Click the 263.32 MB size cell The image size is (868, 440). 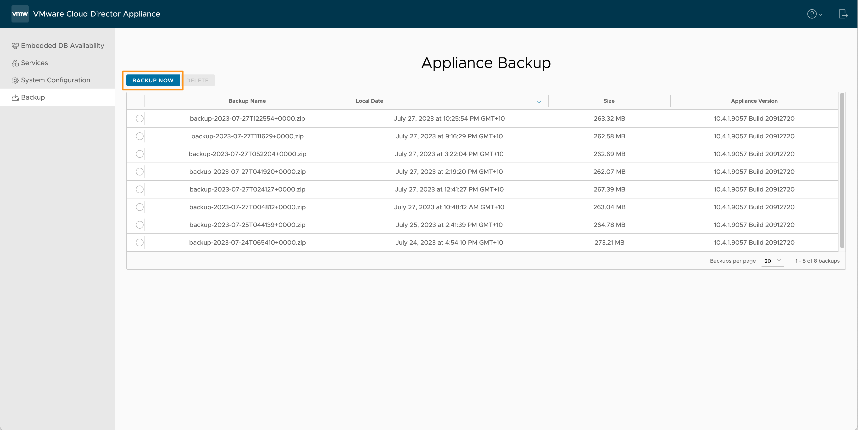point(609,118)
